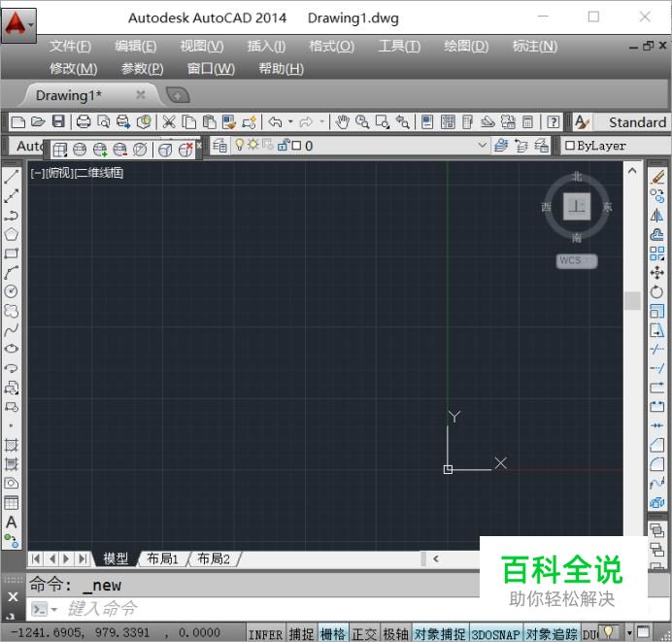Viewport: 672px width, 642px height.
Task: Open the viewport [-] controls menu
Action: coord(37,173)
